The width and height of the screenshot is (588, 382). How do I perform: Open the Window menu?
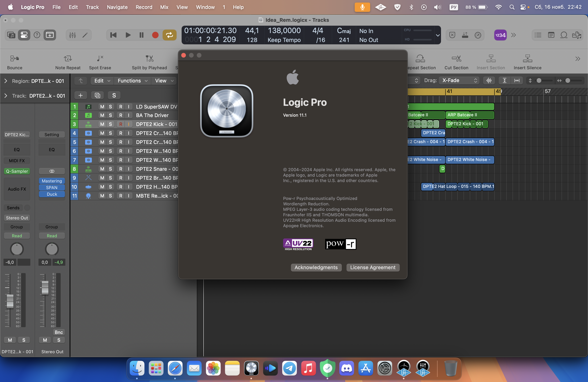(205, 7)
